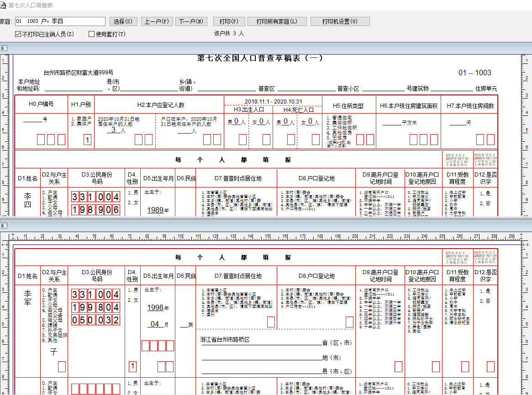Go to the previous household with 上一户
Screen dimensions: 532x395
tap(157, 21)
